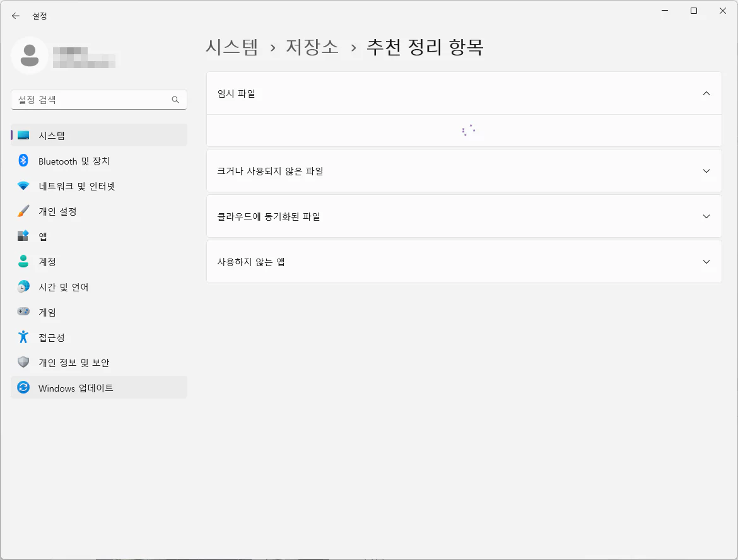Click the 시스템 monitor icon in sidebar

[23, 136]
